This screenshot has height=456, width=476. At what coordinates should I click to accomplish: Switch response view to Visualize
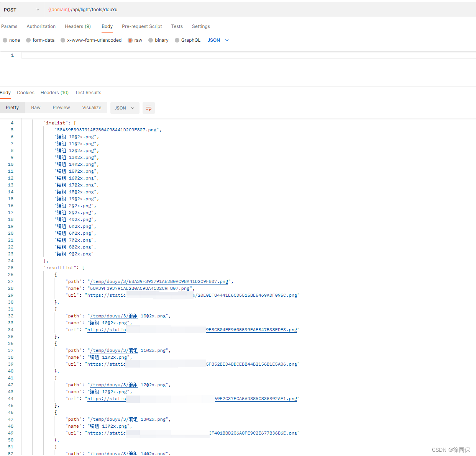92,108
